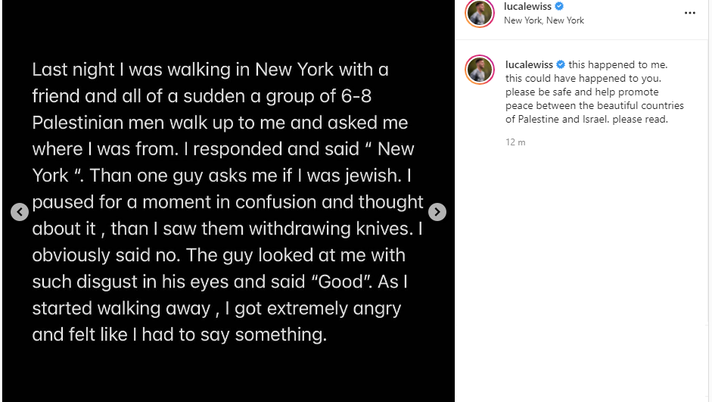Open the New York, New York location
Image resolution: width=712 pixels, height=402 pixels.
pyautogui.click(x=543, y=20)
